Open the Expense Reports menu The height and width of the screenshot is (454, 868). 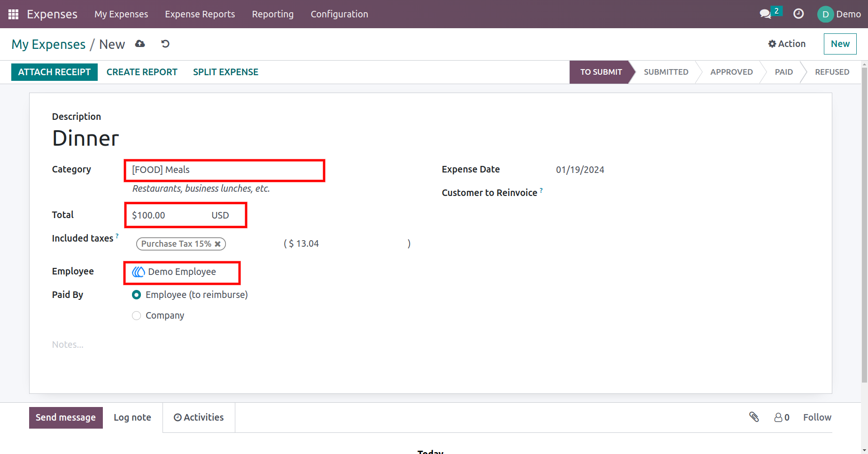coord(200,14)
